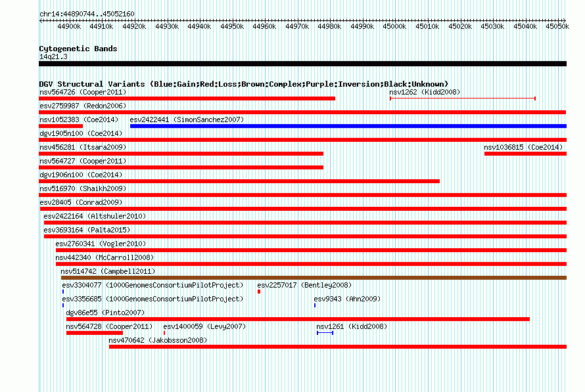Click the small red esv1400059 marker
Image resolution: width=585 pixels, height=392 pixels.
coord(164,333)
